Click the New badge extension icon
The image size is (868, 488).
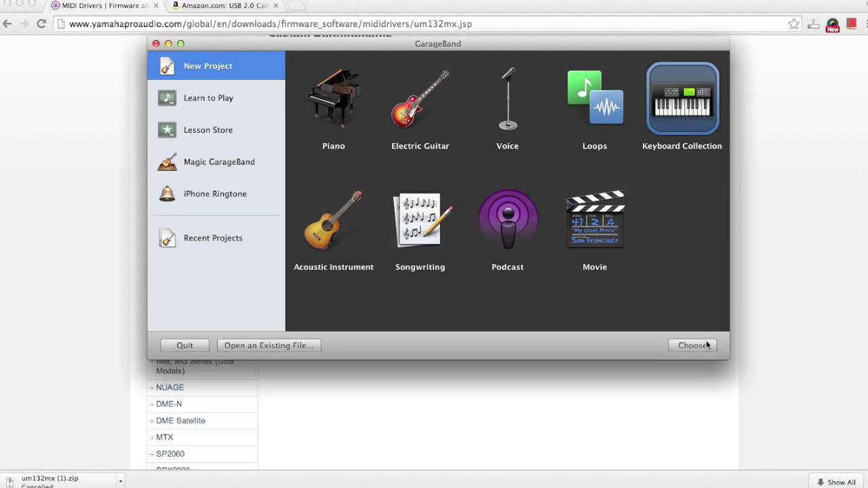[x=833, y=25]
